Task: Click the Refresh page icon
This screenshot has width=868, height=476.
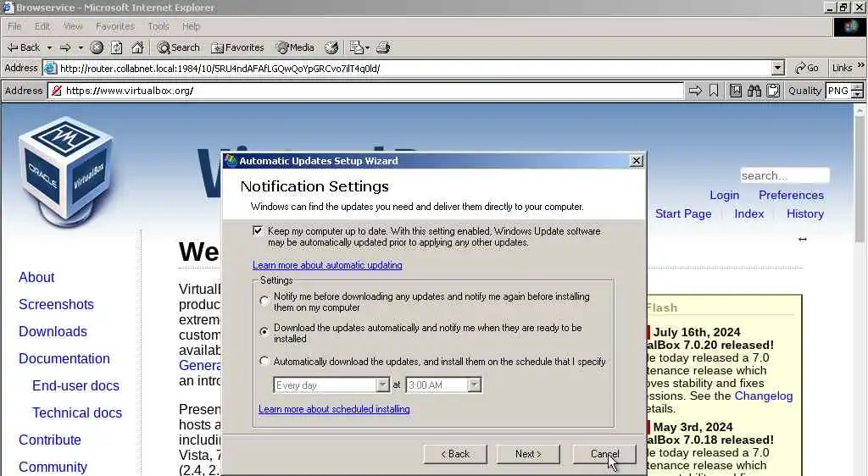Action: point(116,47)
